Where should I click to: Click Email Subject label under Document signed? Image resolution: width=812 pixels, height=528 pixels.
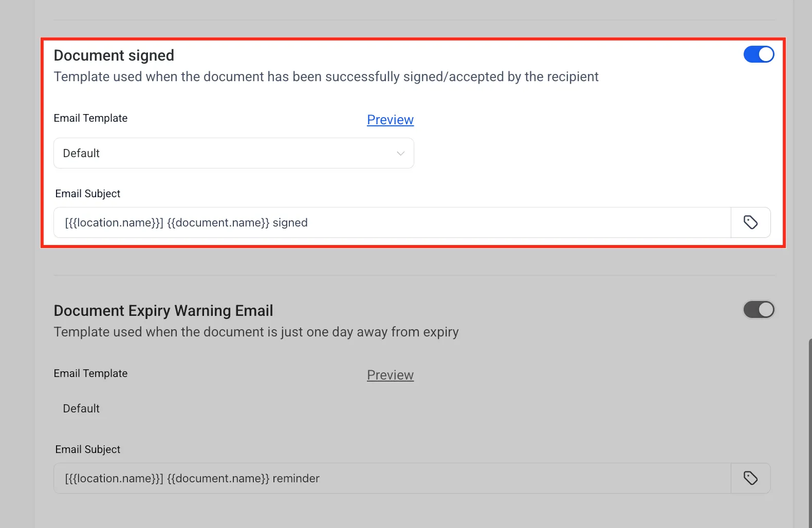click(88, 194)
